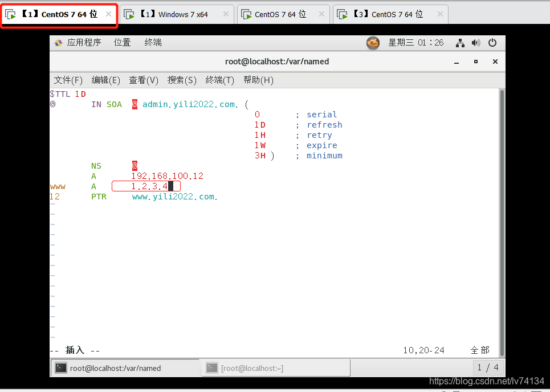The image size is (550, 392).
Task: Close the 【3】CentOS 7 64 位 tab
Action: click(x=440, y=14)
